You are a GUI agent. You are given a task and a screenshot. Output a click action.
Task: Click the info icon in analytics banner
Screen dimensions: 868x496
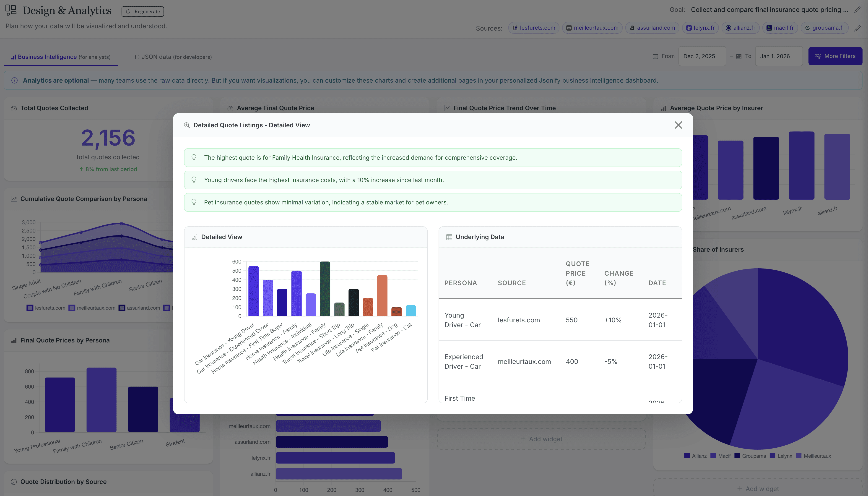[14, 81]
